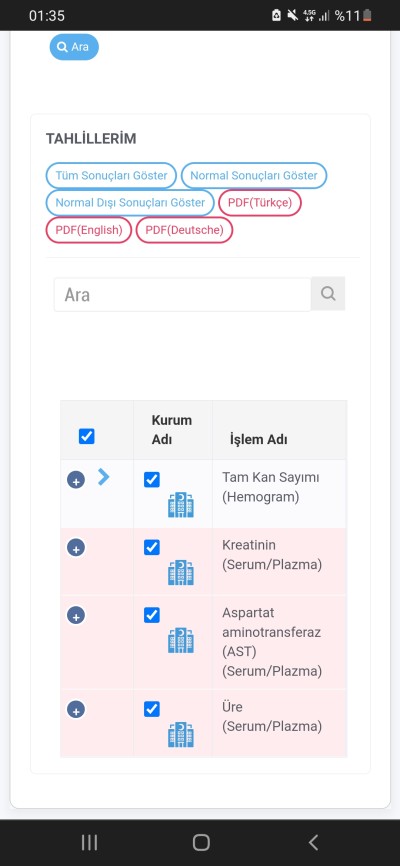Tap Android home navigation icon
This screenshot has width=400, height=866.
[201, 842]
